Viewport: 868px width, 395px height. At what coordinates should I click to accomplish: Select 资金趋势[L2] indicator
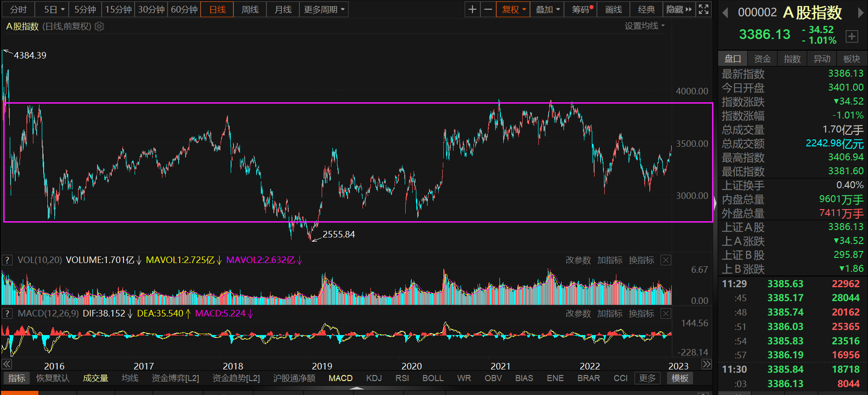[236, 378]
